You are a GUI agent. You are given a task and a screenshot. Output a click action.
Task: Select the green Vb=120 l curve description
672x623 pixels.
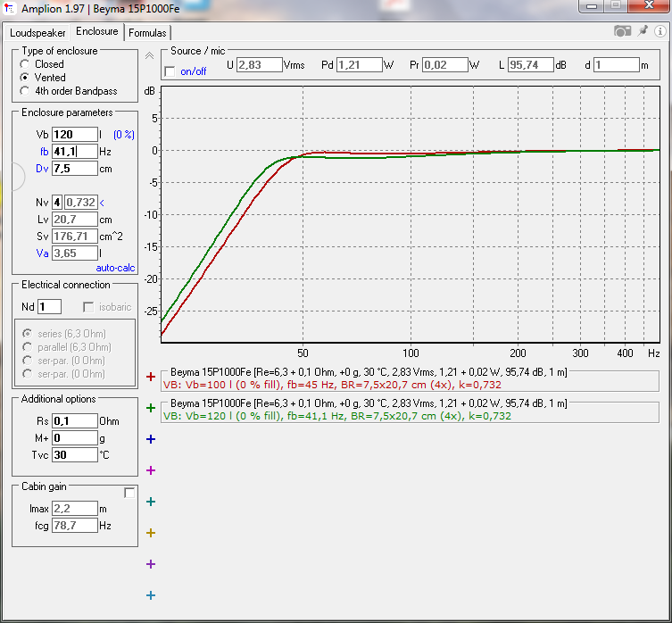coord(337,416)
